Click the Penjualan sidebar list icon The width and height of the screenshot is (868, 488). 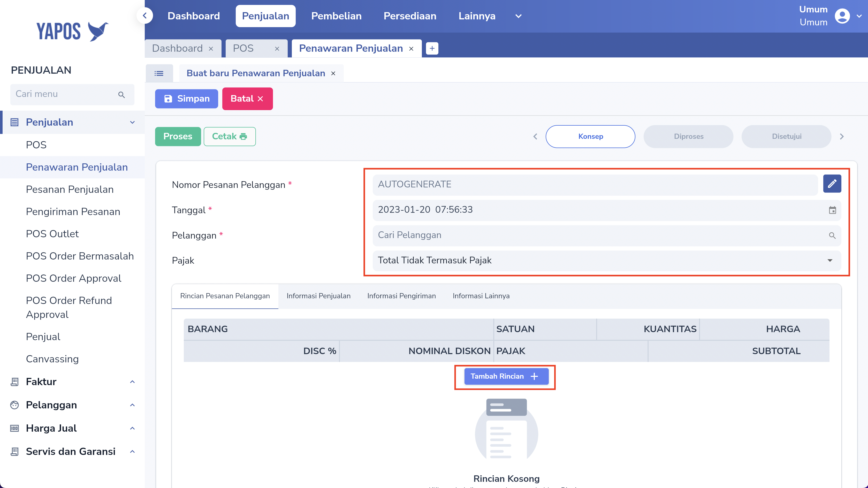click(14, 122)
